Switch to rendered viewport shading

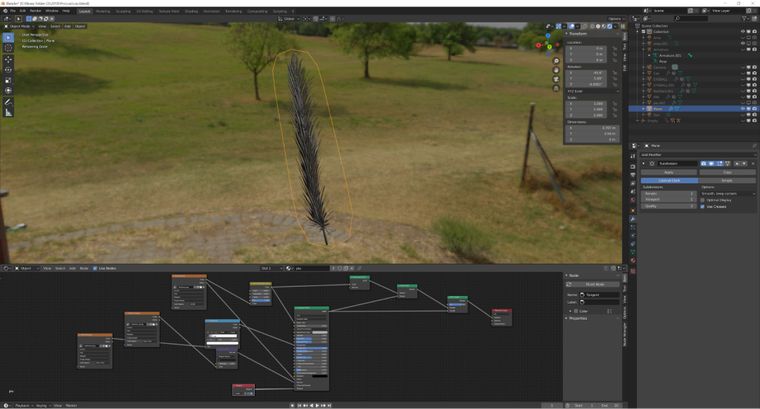coord(610,26)
